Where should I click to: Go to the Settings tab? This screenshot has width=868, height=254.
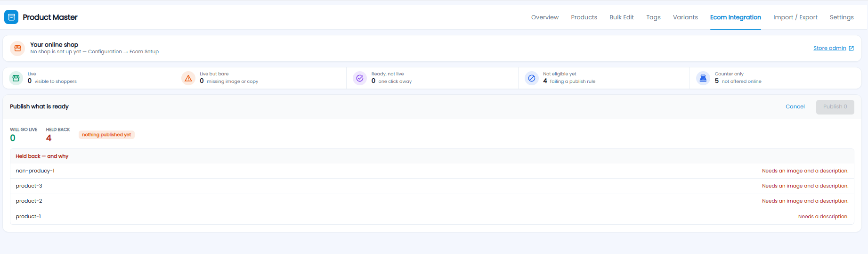pyautogui.click(x=842, y=17)
